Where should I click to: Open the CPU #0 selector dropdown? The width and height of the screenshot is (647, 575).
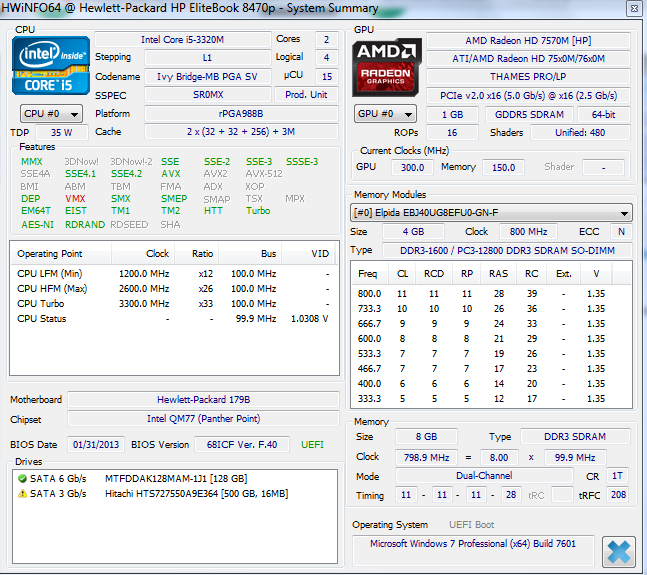coord(52,113)
